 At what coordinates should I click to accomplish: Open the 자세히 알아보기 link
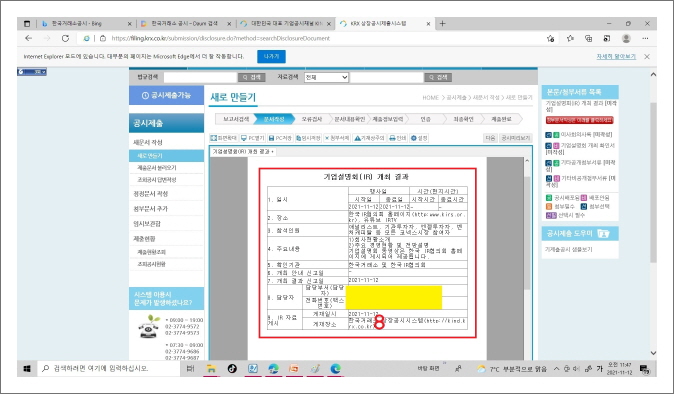pyautogui.click(x=616, y=56)
